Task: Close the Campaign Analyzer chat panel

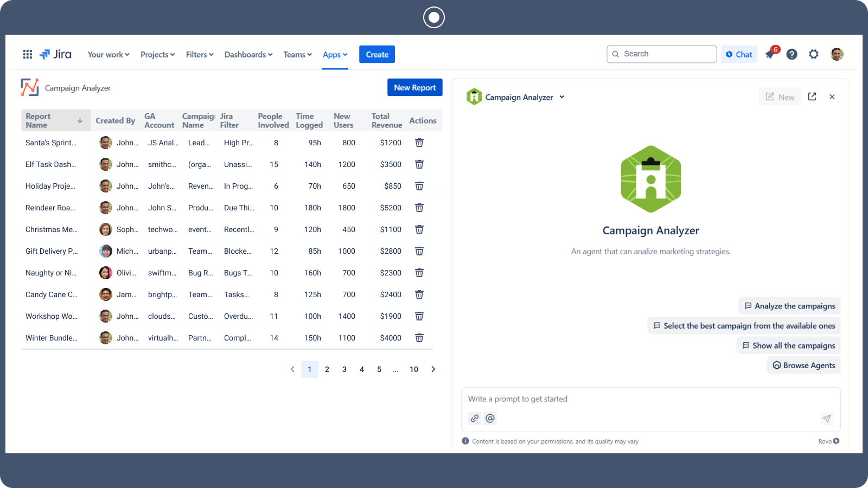Action: (832, 97)
